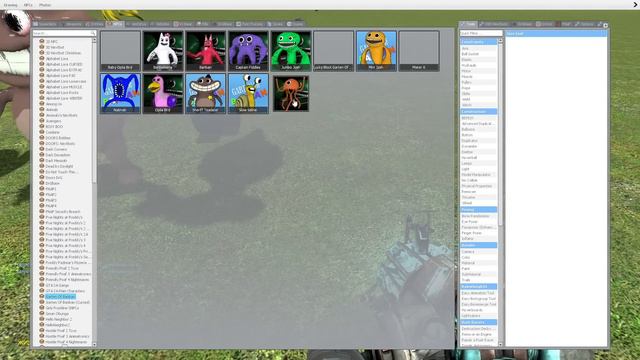The image size is (640, 360).
Task: Focus the tool filter field
Action: click(481, 33)
